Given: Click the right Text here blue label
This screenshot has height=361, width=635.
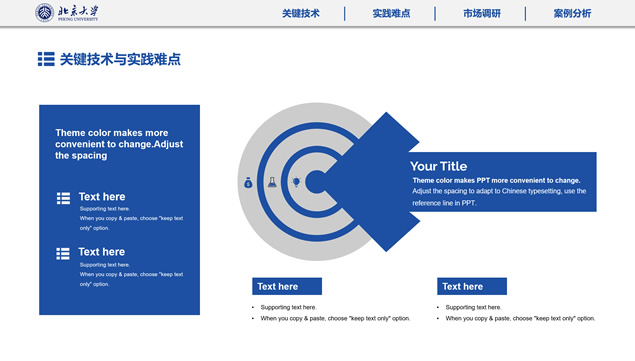Looking at the screenshot, I should pos(472,286).
